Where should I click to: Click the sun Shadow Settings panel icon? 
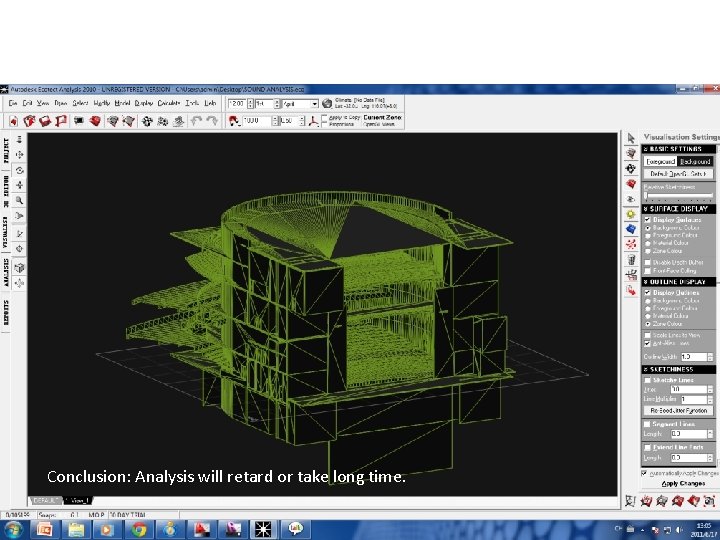coord(631,214)
